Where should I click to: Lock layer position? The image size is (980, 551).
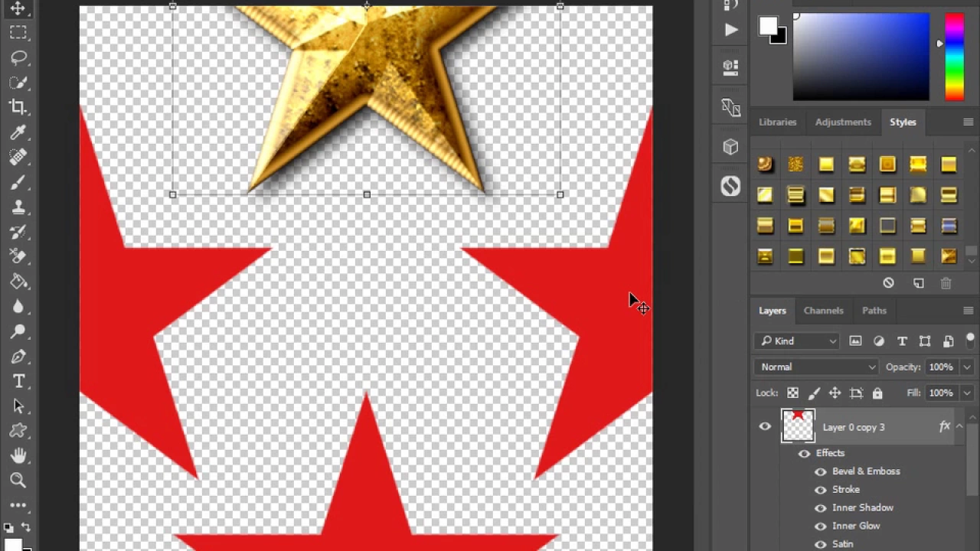[835, 393]
